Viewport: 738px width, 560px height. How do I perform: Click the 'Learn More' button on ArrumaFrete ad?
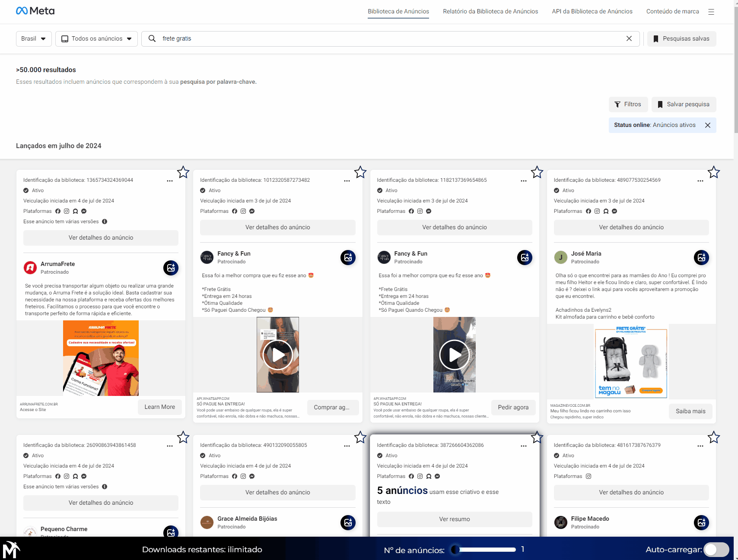pyautogui.click(x=159, y=407)
